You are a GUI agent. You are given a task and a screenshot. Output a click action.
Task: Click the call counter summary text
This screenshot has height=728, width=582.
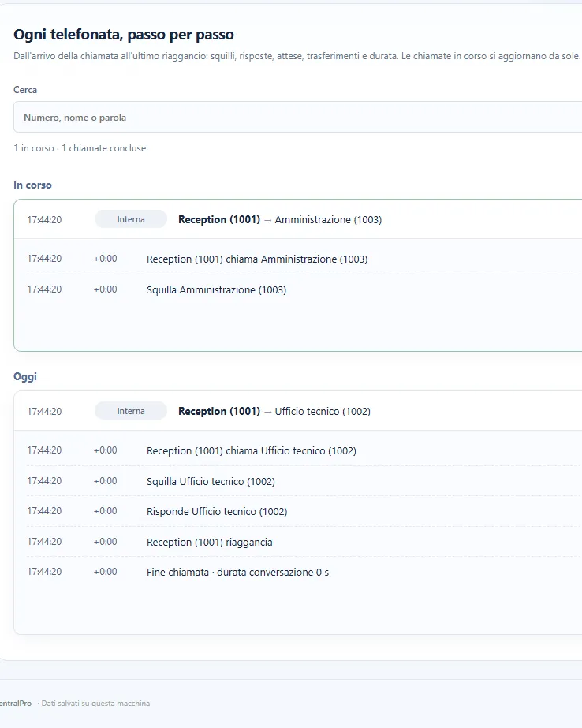click(x=80, y=148)
